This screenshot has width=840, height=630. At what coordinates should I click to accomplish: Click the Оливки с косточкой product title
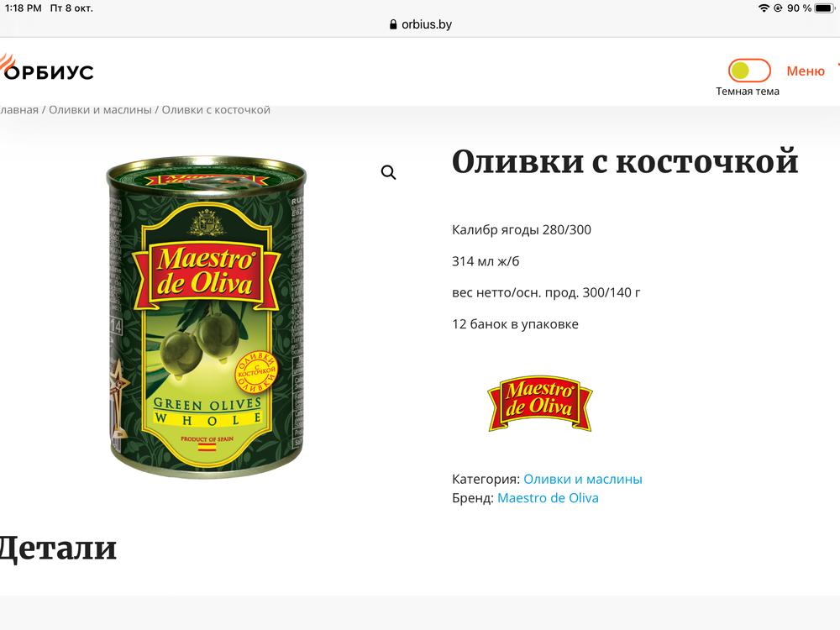click(625, 161)
